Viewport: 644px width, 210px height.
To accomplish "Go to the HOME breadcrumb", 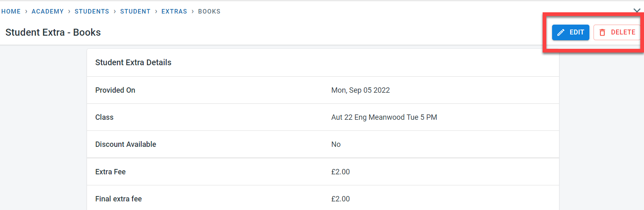I will coord(11,11).
